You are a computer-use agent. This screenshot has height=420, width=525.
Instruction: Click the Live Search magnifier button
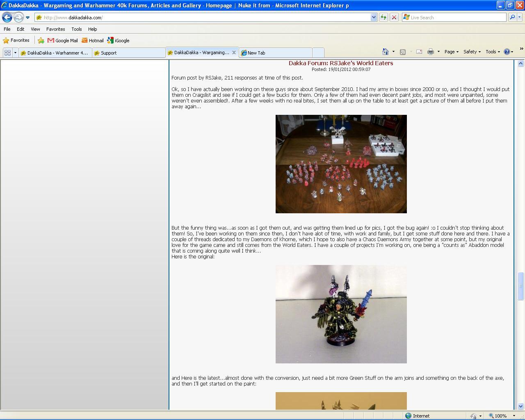[512, 17]
